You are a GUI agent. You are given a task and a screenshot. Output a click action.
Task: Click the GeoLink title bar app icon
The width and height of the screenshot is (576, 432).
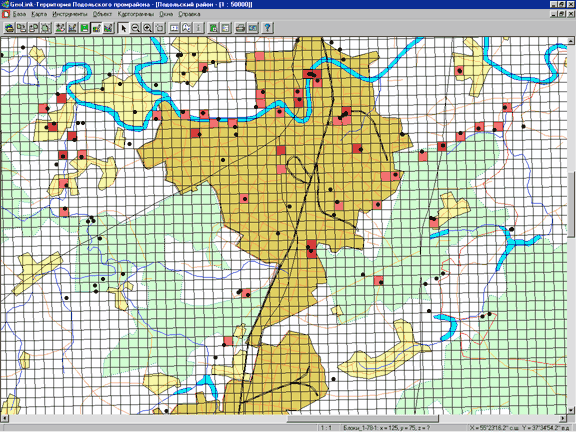click(x=5, y=4)
